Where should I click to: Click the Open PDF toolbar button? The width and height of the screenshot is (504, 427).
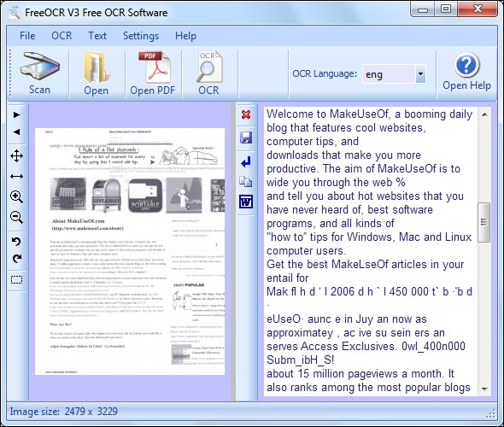pos(153,73)
